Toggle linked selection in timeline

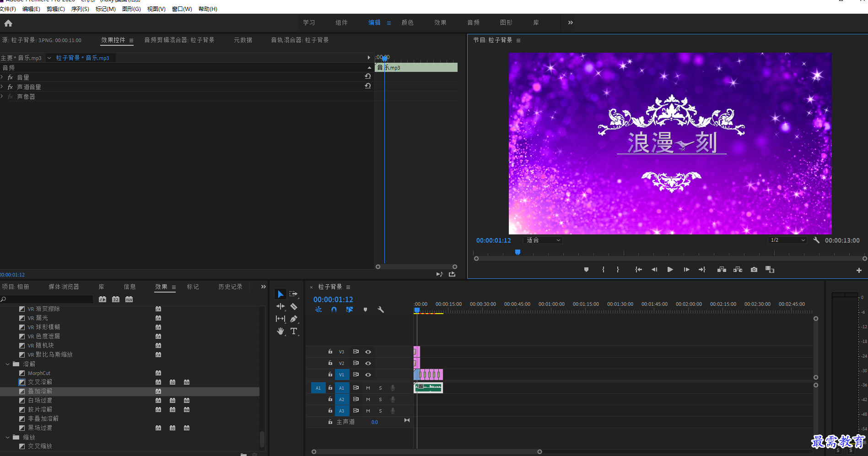tap(350, 309)
